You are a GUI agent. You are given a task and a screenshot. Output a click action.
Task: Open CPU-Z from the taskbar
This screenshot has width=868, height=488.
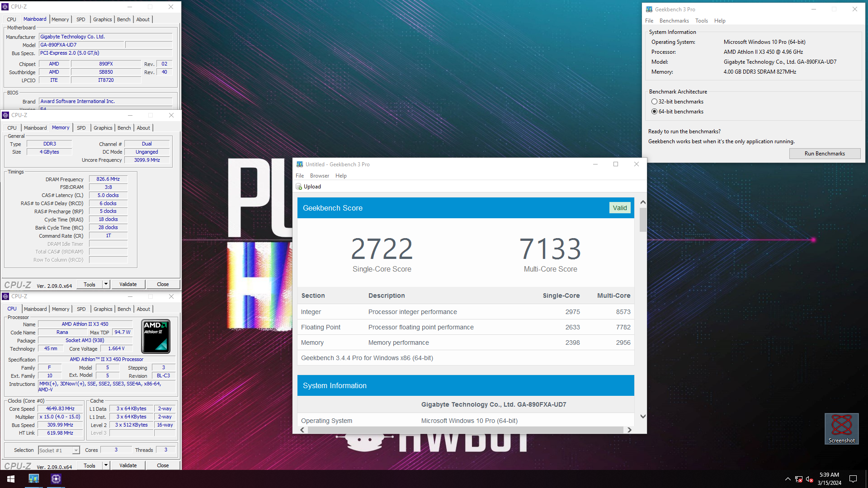[x=56, y=479]
